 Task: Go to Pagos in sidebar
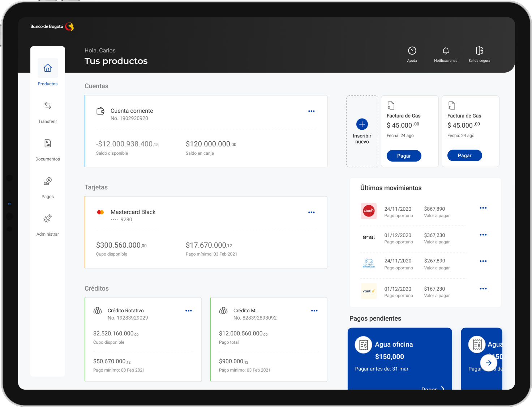pyautogui.click(x=48, y=181)
